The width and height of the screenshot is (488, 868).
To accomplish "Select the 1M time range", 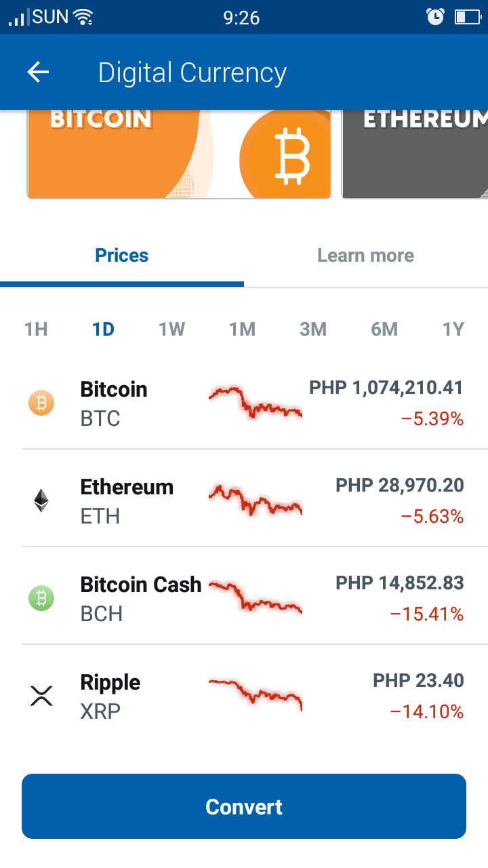I will [242, 330].
